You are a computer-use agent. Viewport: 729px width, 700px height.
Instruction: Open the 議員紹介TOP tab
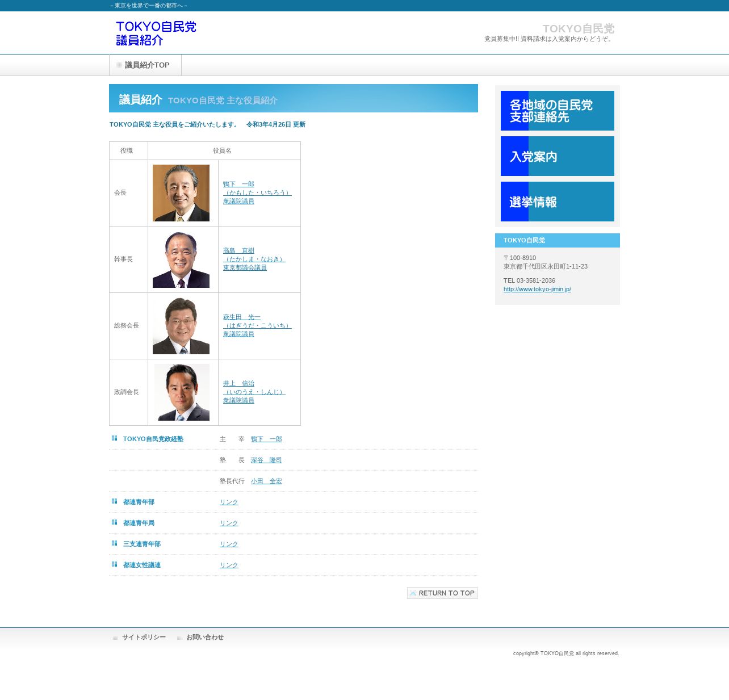click(x=145, y=65)
